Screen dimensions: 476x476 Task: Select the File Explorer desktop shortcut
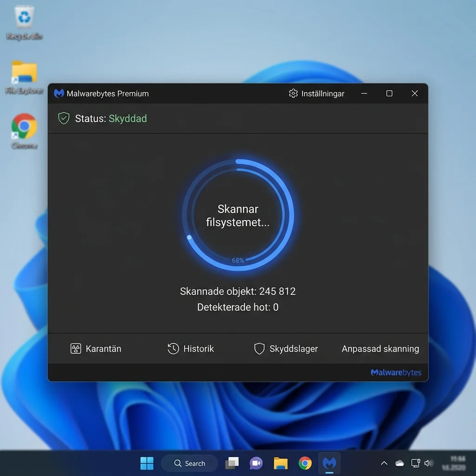pyautogui.click(x=24, y=78)
